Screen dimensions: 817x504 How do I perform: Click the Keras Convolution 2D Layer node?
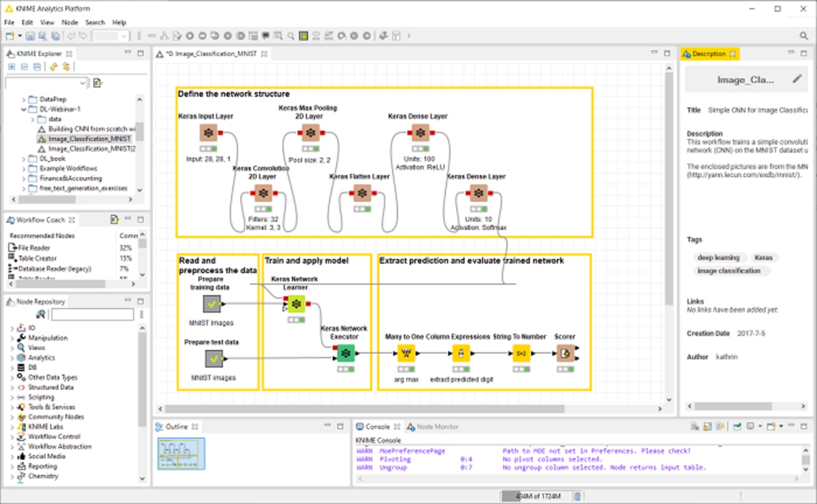[263, 193]
